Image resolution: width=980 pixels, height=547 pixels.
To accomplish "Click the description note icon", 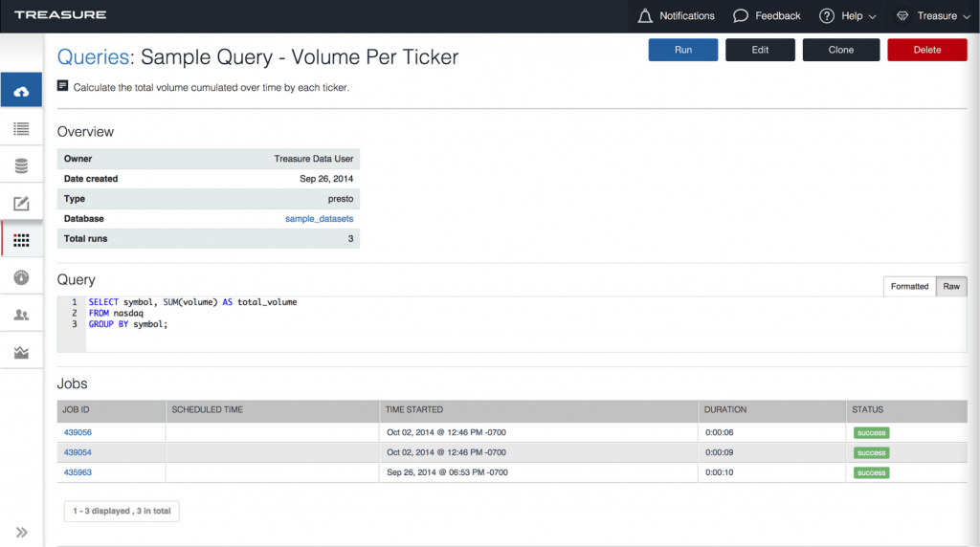I will (x=62, y=85).
